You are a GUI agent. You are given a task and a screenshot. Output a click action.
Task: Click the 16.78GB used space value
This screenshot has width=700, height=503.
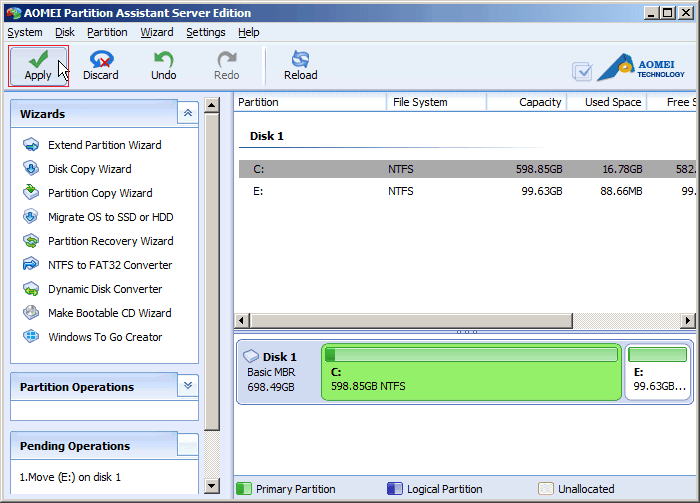click(x=622, y=170)
